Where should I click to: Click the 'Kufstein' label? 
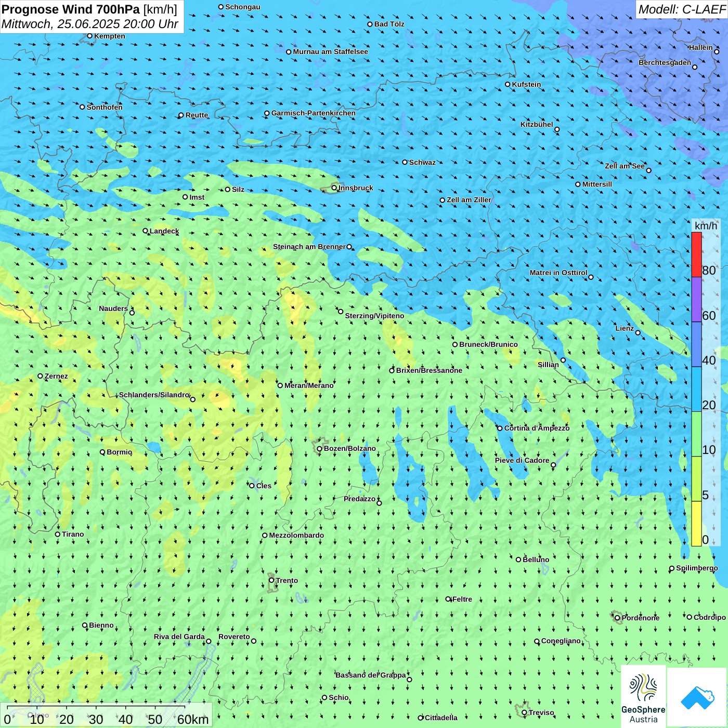pyautogui.click(x=526, y=84)
